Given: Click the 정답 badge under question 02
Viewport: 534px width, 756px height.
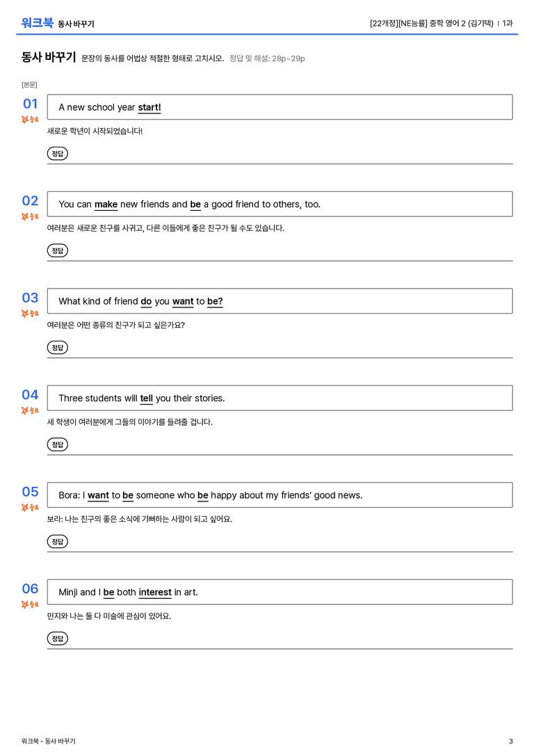Looking at the screenshot, I should coord(57,250).
